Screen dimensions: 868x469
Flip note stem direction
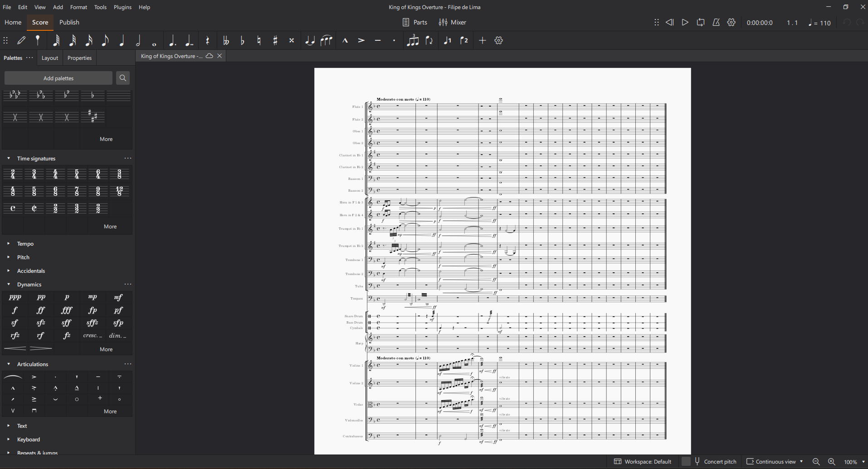click(x=429, y=40)
